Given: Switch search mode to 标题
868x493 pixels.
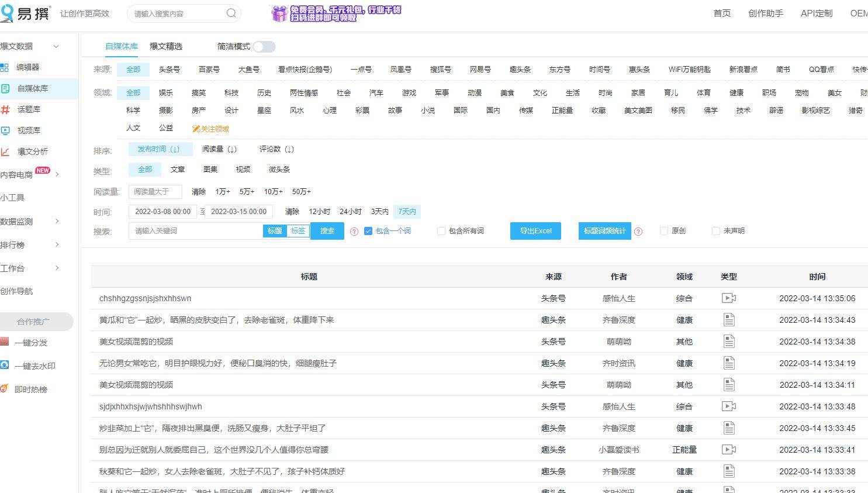Looking at the screenshot, I should (275, 231).
